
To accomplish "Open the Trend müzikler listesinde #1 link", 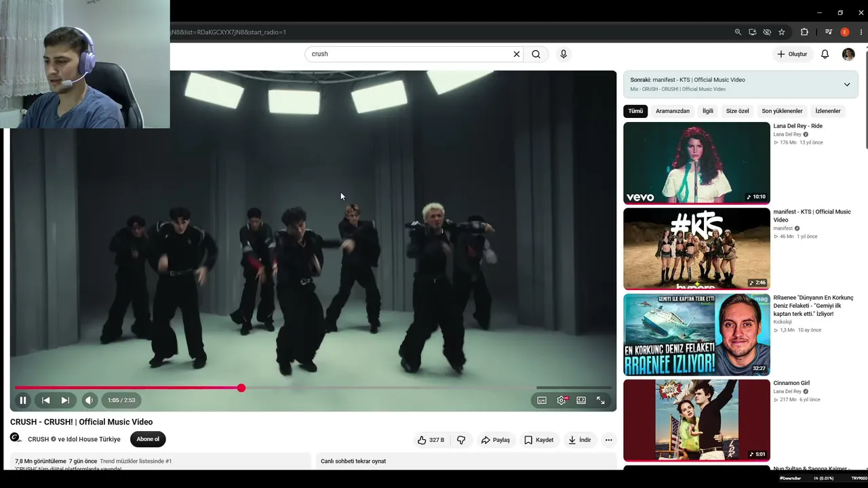I will tap(136, 461).
